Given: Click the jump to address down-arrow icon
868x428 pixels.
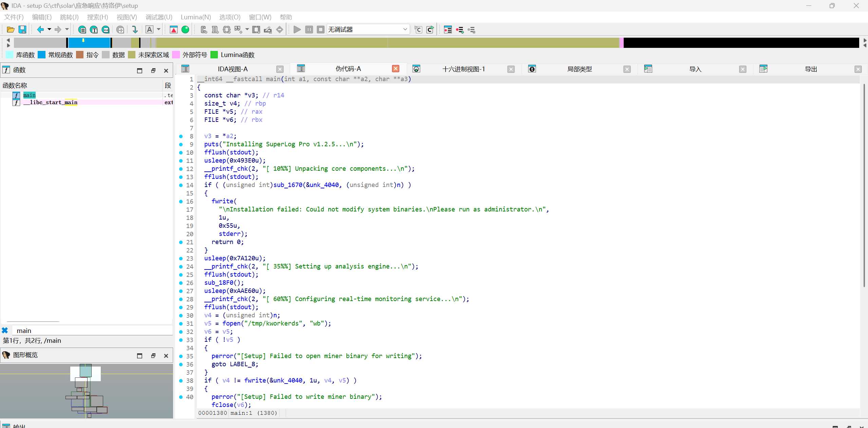Looking at the screenshot, I should [135, 30].
